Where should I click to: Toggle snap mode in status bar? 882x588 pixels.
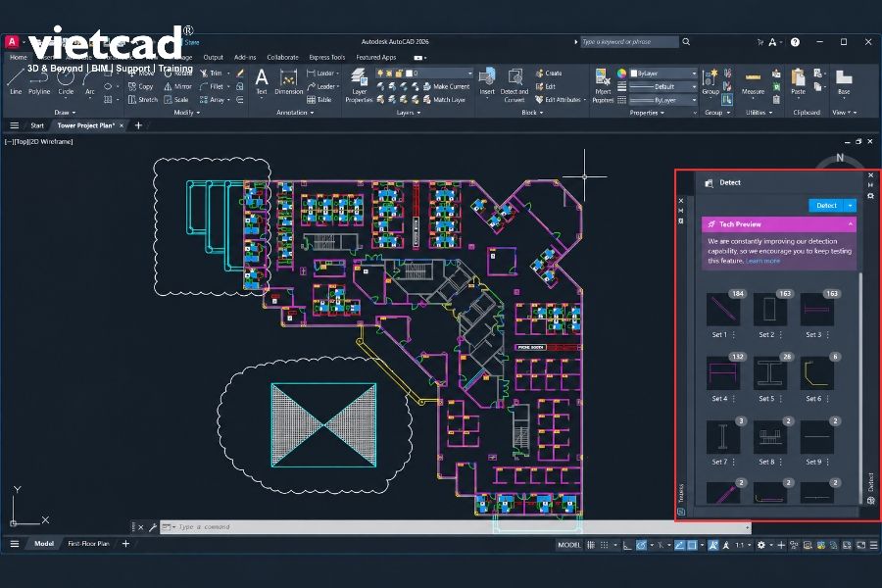604,545
